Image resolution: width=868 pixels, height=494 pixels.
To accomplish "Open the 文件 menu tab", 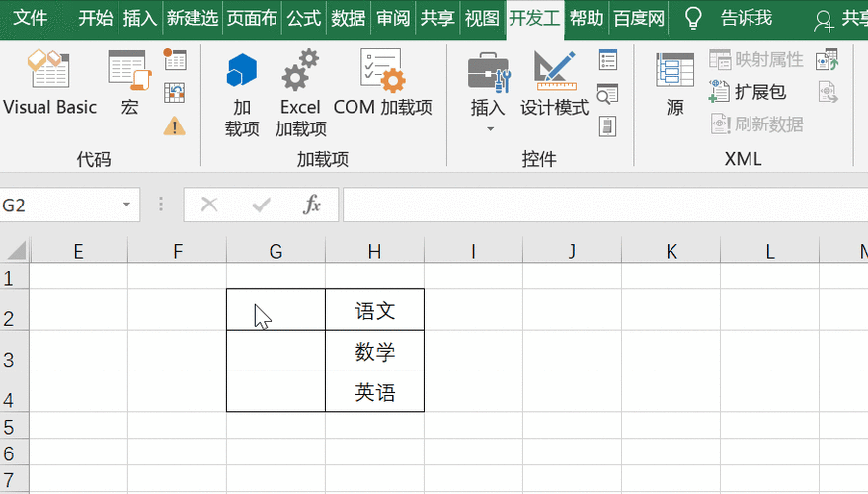I will coord(31,18).
